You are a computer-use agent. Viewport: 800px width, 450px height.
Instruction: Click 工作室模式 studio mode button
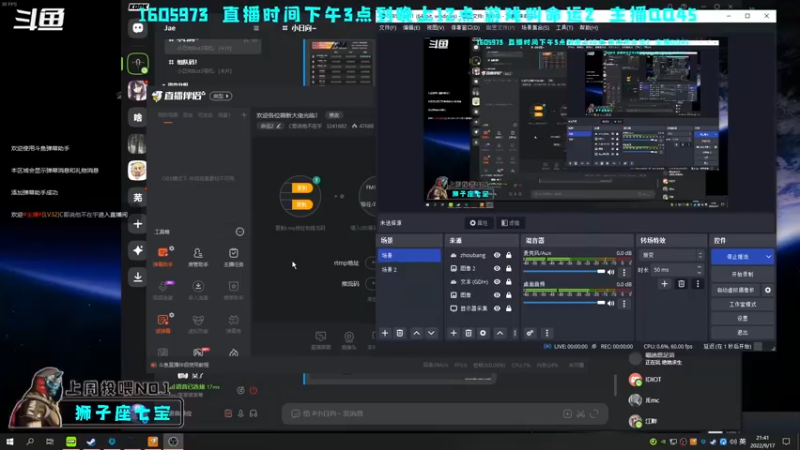[742, 304]
